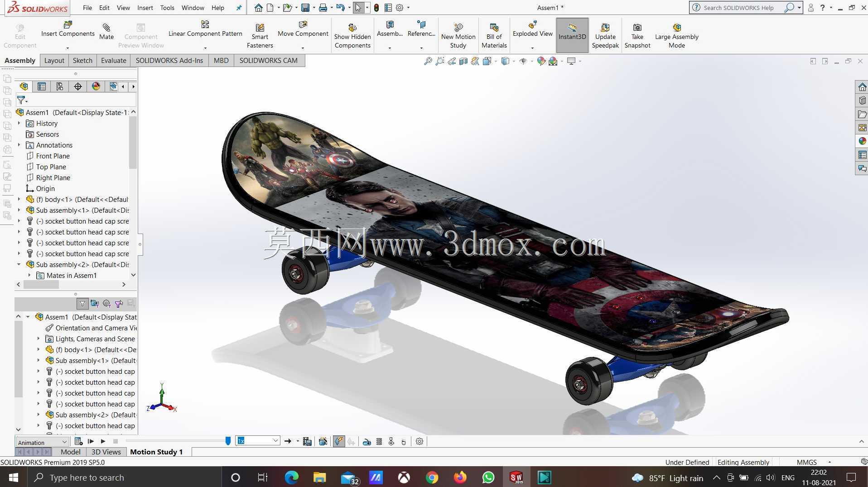Open the Animation study type dropdown
Image resolution: width=868 pixels, height=487 pixels.
point(42,442)
